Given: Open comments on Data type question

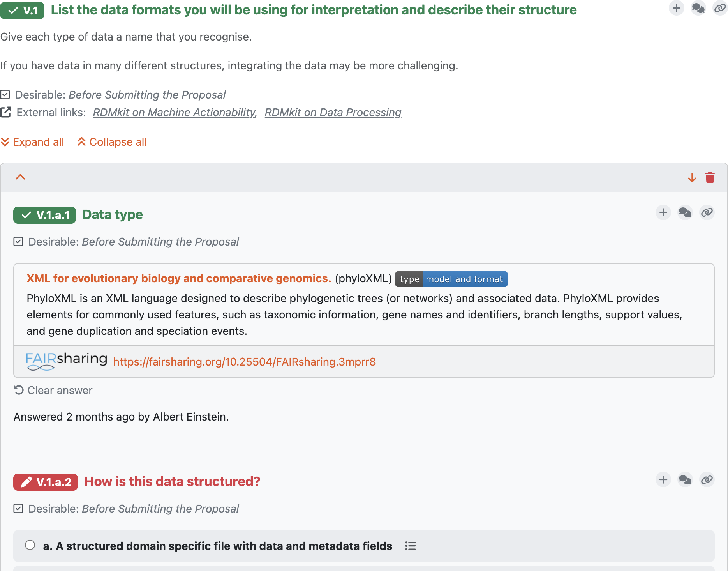Looking at the screenshot, I should (685, 212).
